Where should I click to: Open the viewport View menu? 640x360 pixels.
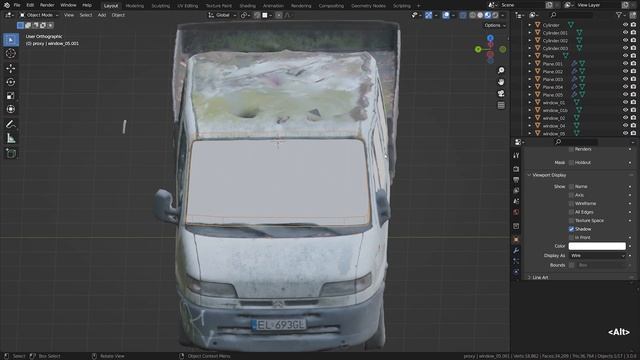[69, 15]
